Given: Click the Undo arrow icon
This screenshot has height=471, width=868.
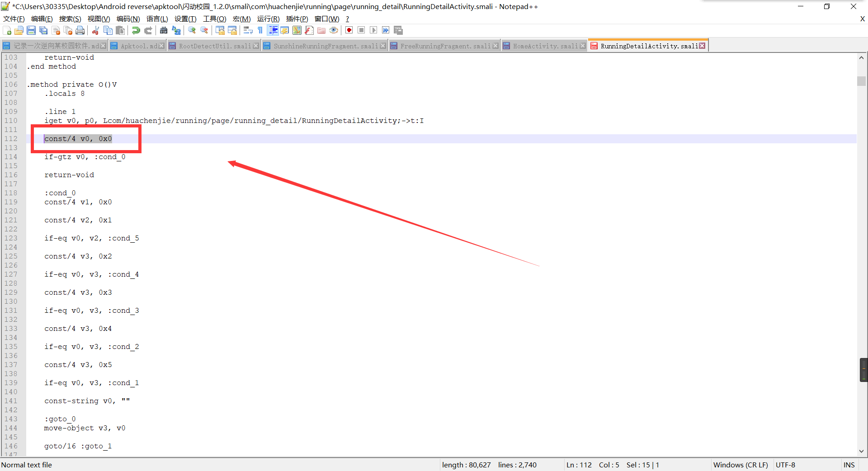Looking at the screenshot, I should [136, 30].
